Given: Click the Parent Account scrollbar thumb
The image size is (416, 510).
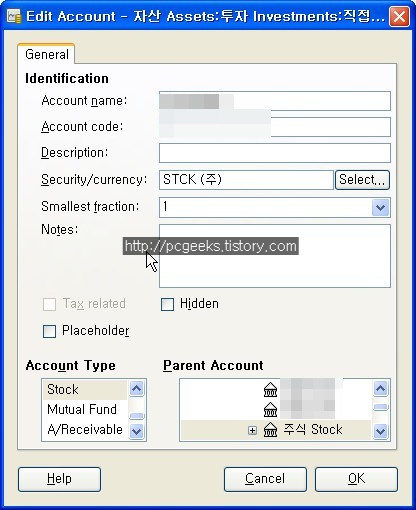Looking at the screenshot, I should [380, 407].
